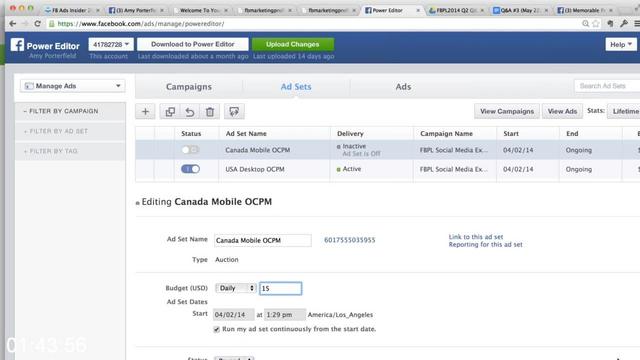Click the delete trash icon
This screenshot has width=640, height=360.
pos(210,111)
